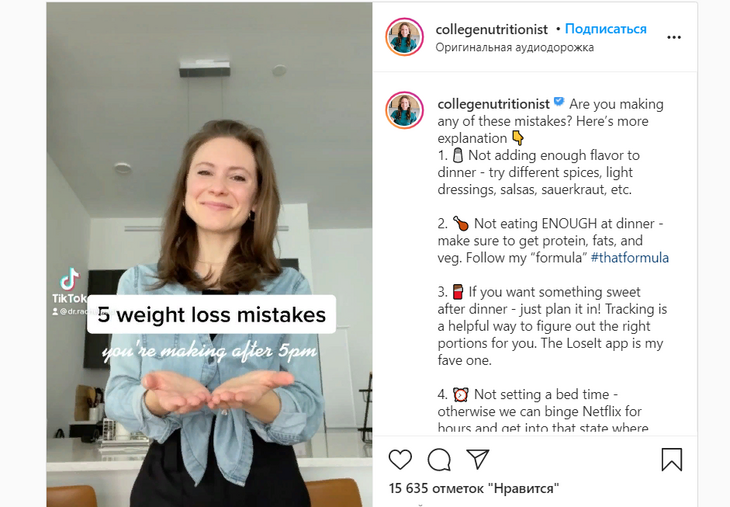Click the caption profile avatar

pyautogui.click(x=404, y=110)
